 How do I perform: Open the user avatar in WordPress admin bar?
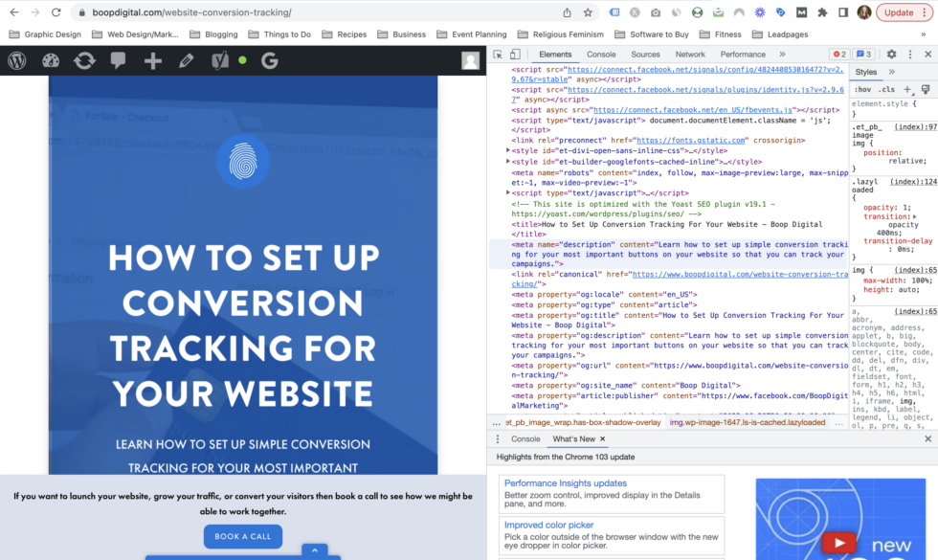(470, 60)
